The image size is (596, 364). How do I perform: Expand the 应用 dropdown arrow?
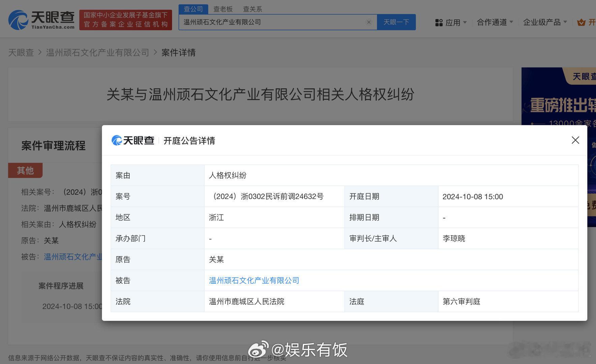[465, 23]
